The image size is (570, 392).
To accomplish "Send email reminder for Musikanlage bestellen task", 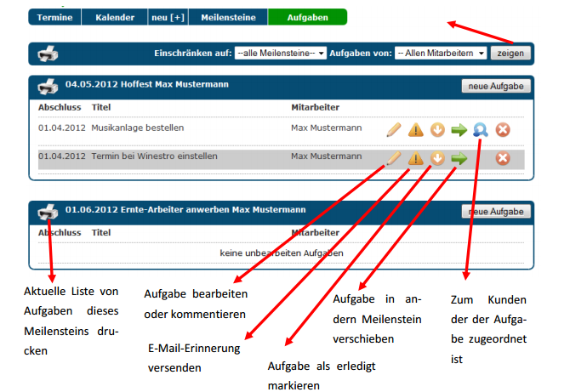I will pyautogui.click(x=415, y=130).
